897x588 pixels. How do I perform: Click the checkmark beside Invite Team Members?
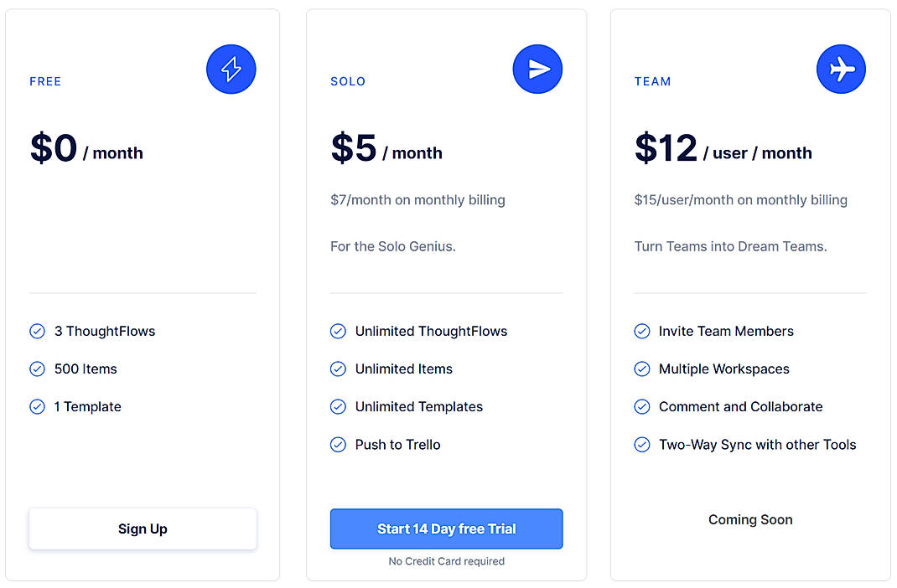click(x=641, y=331)
